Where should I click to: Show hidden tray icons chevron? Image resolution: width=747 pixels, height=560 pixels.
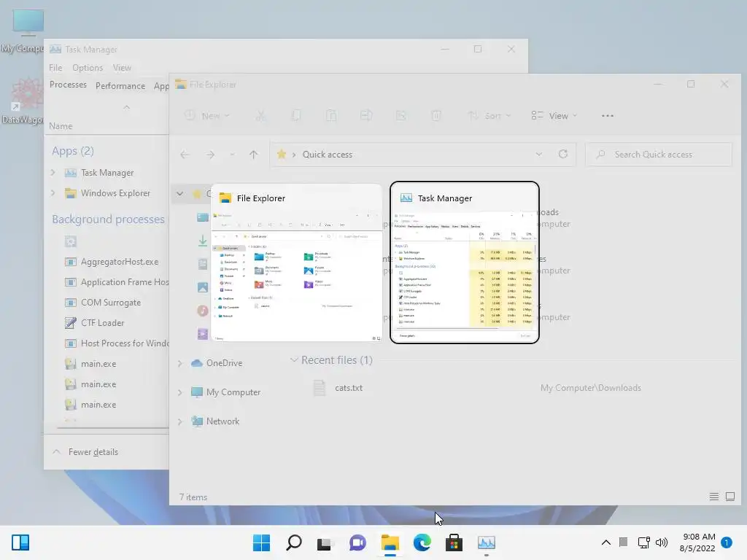[606, 542]
